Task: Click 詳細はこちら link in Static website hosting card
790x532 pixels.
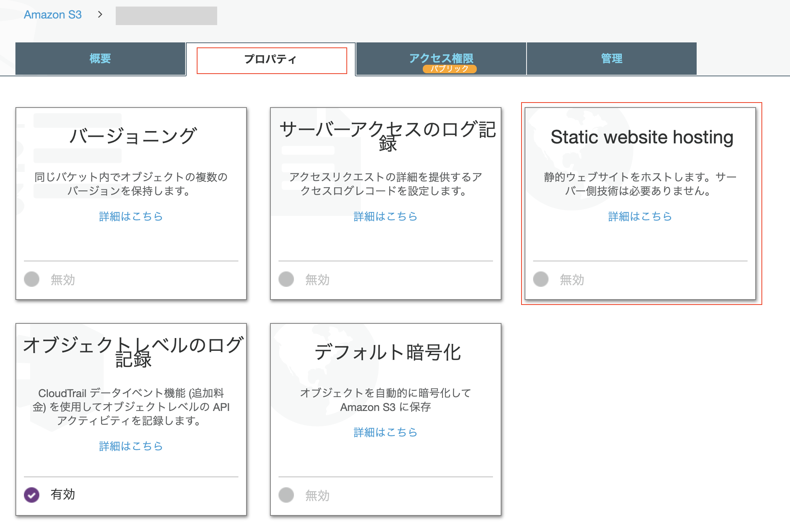Action: (x=640, y=216)
